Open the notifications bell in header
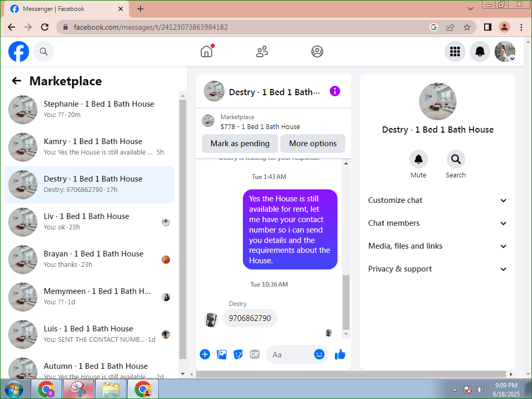532x399 pixels. [x=480, y=52]
